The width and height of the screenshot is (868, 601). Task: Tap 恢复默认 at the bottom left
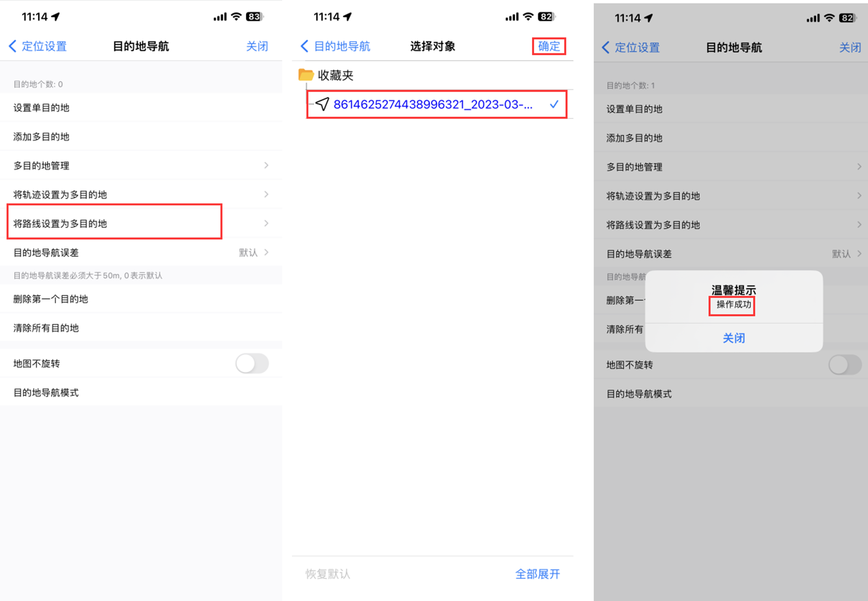pyautogui.click(x=327, y=574)
